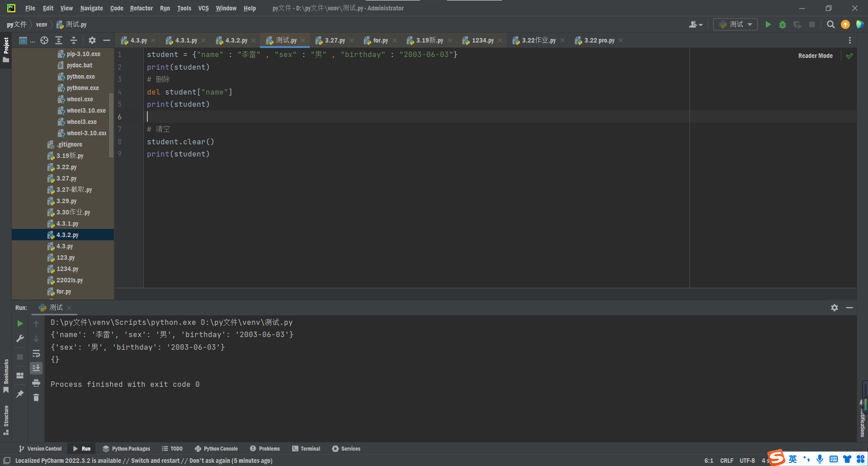The height and width of the screenshot is (466, 868).
Task: Expand the user account dropdown
Action: pyautogui.click(x=696, y=24)
